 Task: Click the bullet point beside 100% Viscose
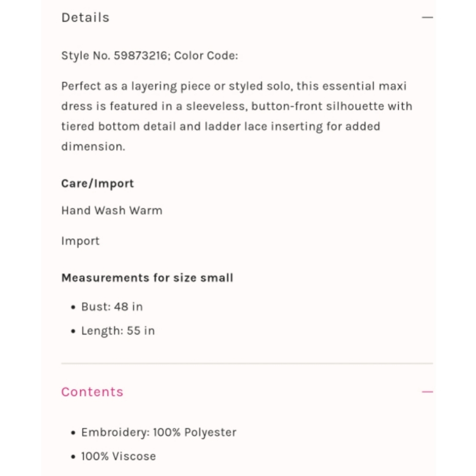(x=73, y=457)
